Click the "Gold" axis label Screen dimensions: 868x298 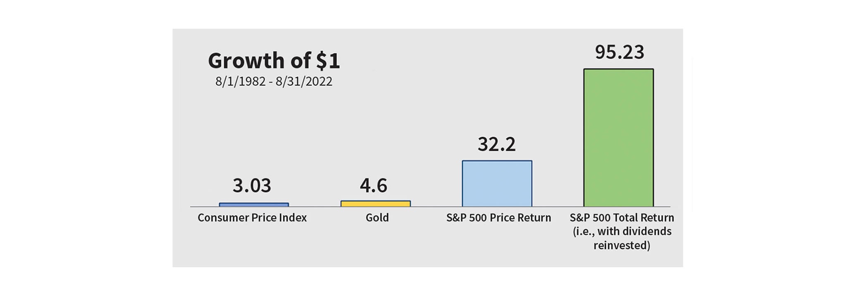(377, 218)
